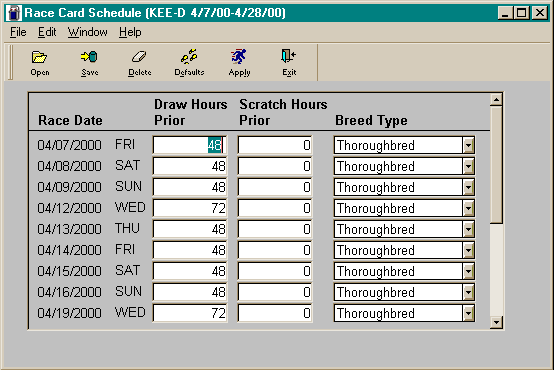Click Draw Hours Prior field for 04/14/2000
This screenshot has width=554, height=370.
[x=190, y=250]
